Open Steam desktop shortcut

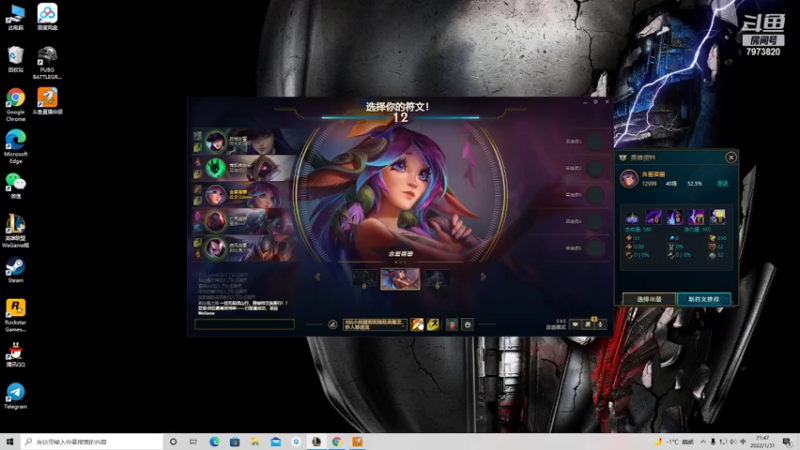click(x=15, y=270)
